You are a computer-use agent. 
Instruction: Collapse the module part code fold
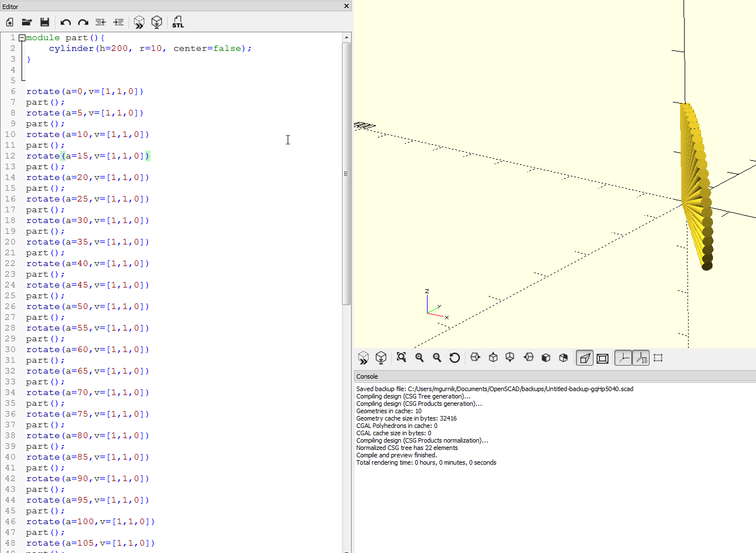(22, 38)
